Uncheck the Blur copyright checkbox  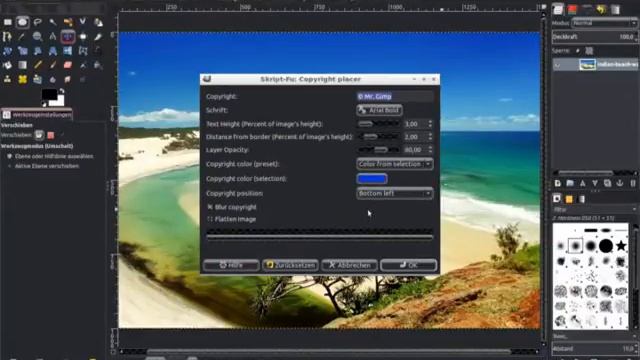tap(210, 207)
